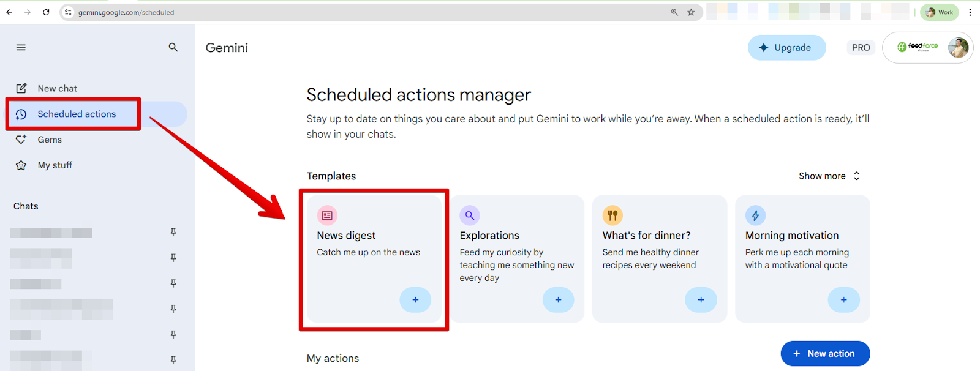
Task: Create a New action
Action: [x=825, y=354]
